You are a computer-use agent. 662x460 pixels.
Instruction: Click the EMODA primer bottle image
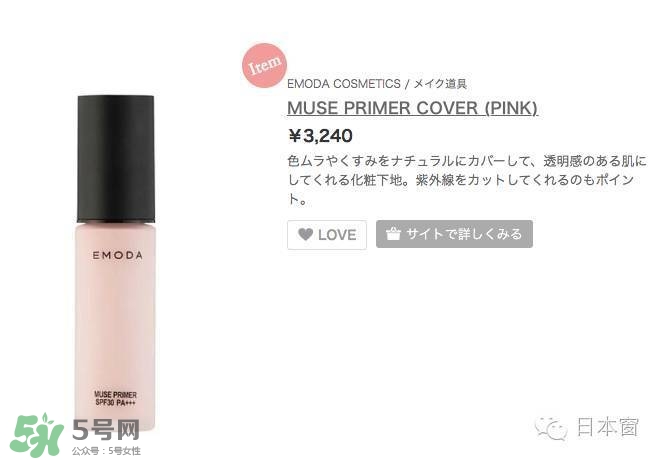(x=116, y=264)
